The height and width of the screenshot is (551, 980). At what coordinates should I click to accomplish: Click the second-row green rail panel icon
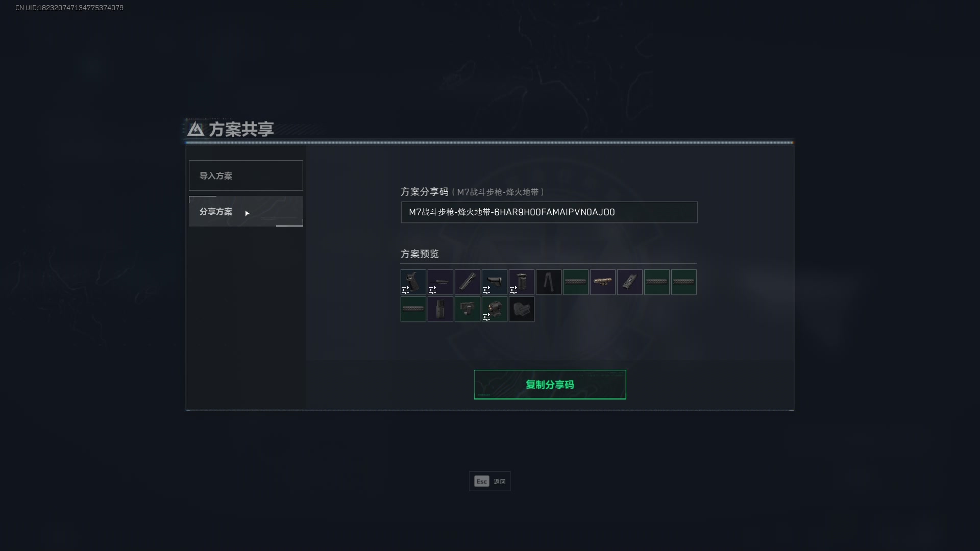point(413,309)
